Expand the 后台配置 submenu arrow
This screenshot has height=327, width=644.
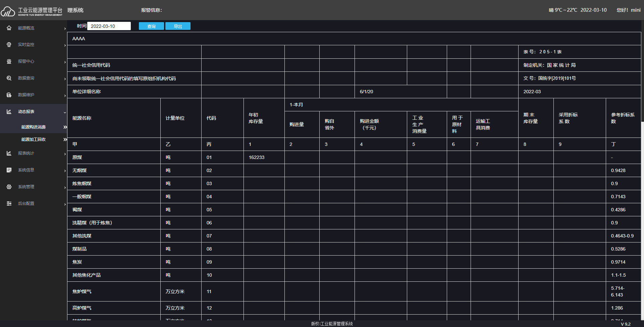(65, 204)
